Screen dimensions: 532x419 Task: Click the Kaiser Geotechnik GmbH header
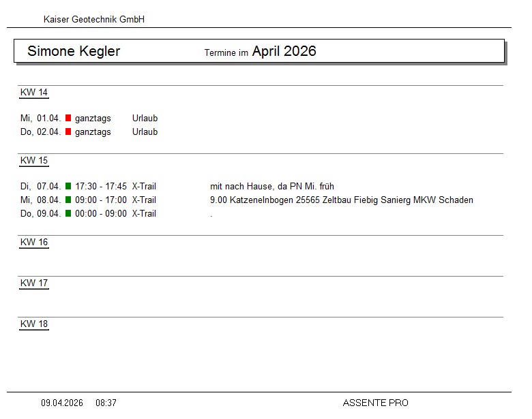(94, 20)
